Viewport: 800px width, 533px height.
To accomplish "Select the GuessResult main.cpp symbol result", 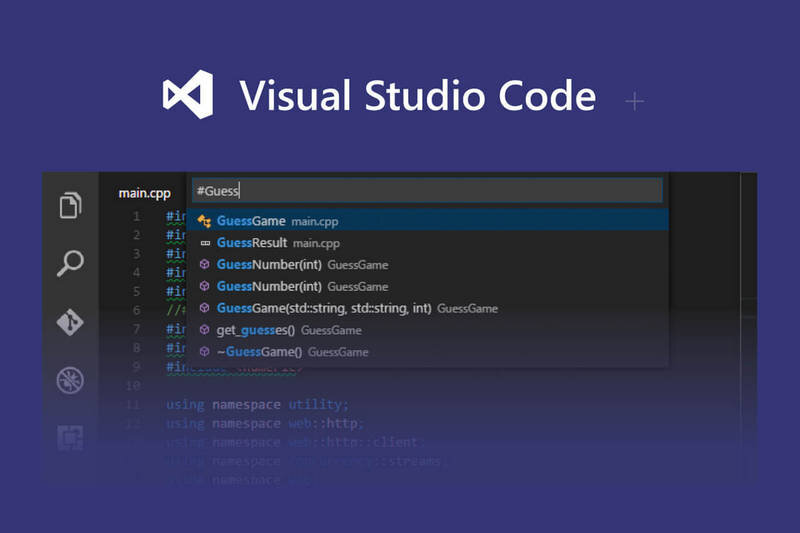I will [428, 243].
